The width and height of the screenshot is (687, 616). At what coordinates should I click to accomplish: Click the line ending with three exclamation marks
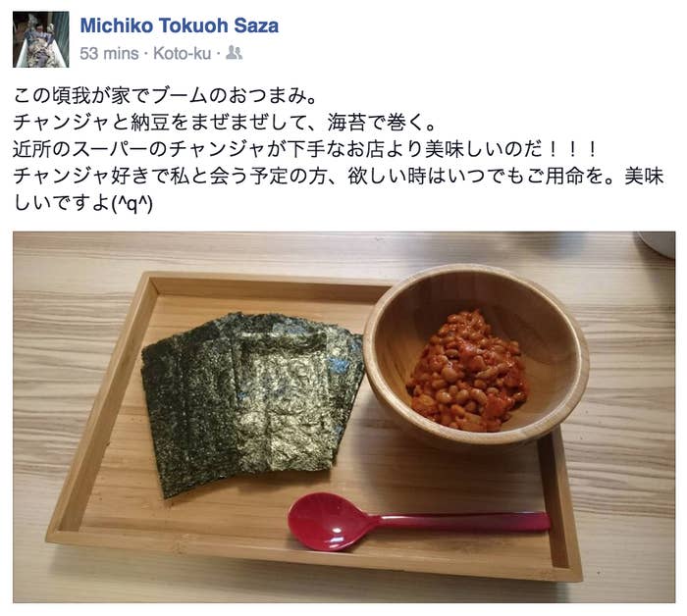304,149
